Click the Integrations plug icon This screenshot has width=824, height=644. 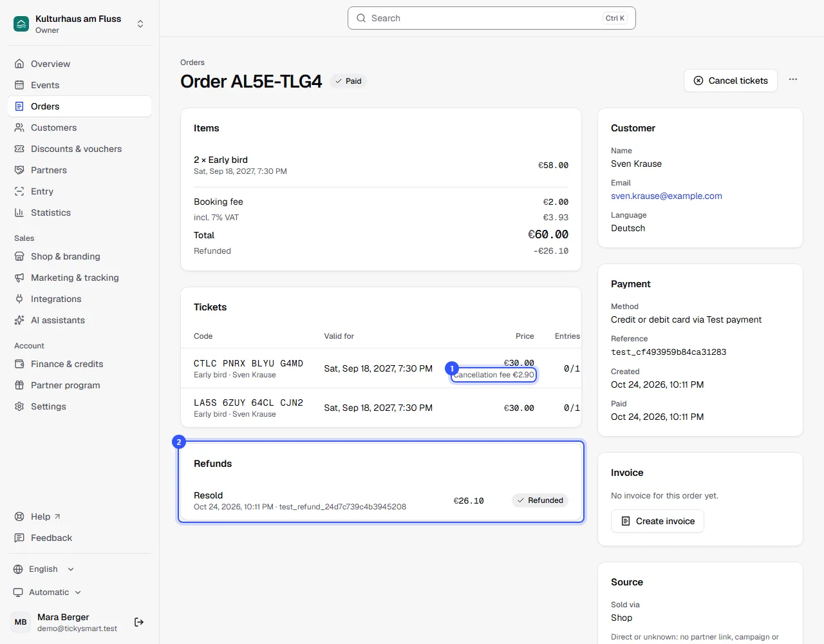(x=19, y=299)
